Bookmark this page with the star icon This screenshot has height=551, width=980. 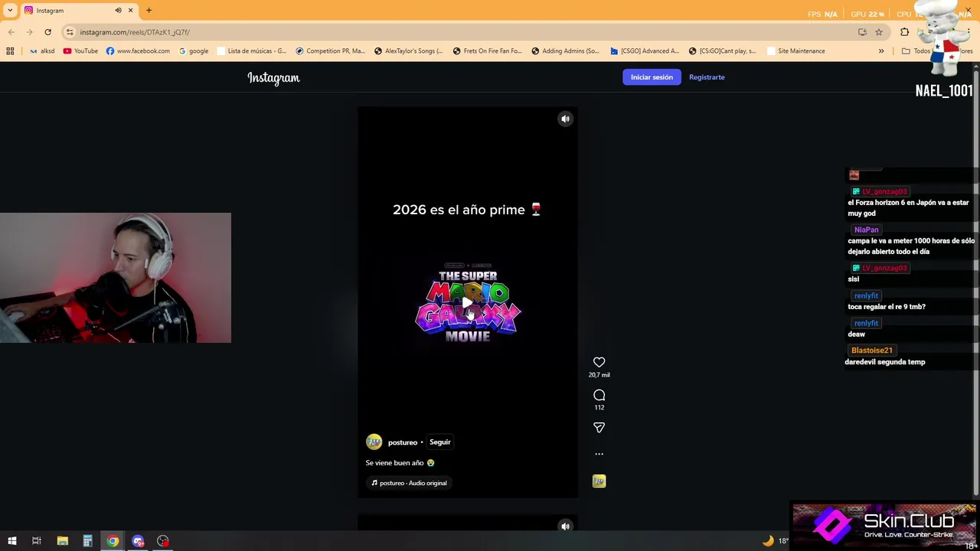pyautogui.click(x=879, y=32)
